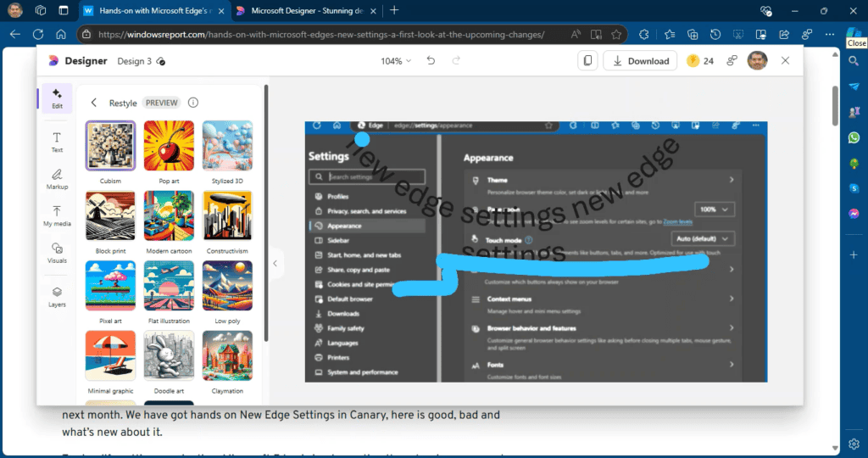The image size is (868, 458).
Task: Close the Designer editor overlay
Action: click(x=785, y=61)
